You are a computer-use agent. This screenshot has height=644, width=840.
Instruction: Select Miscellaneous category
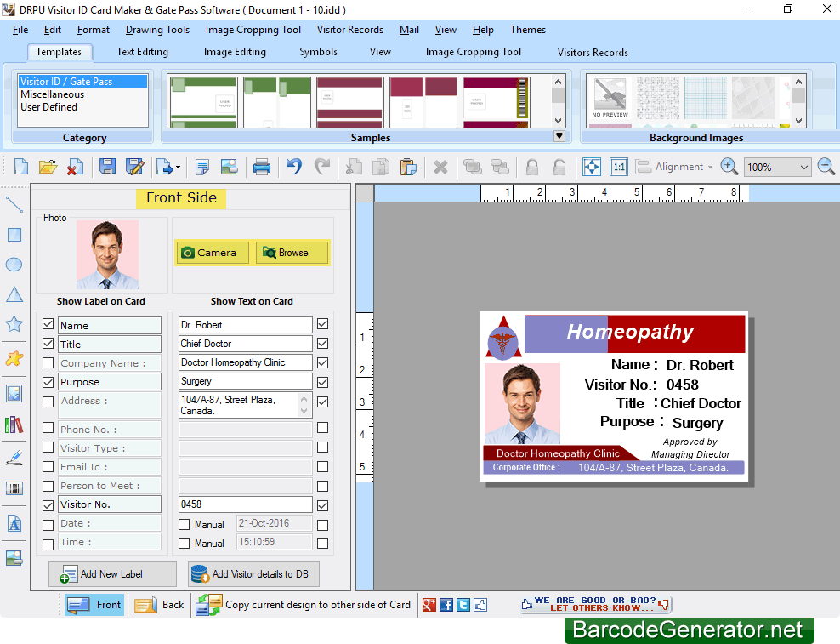coord(53,94)
